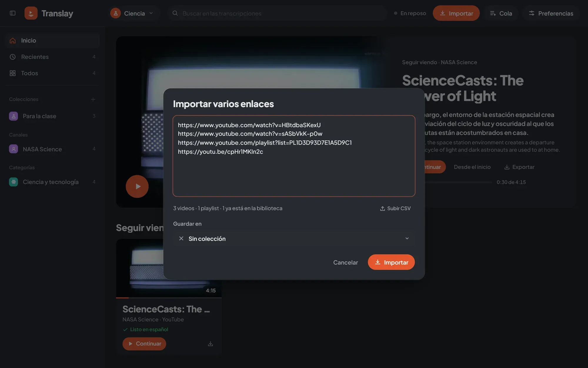The width and height of the screenshot is (588, 368).
Task: Play the featured video with play button
Action: coord(137,186)
